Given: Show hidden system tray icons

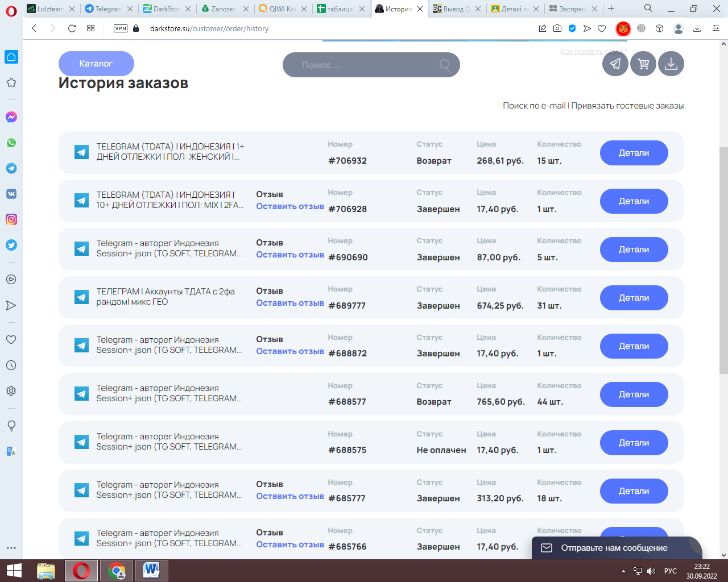Looking at the screenshot, I should point(623,571).
